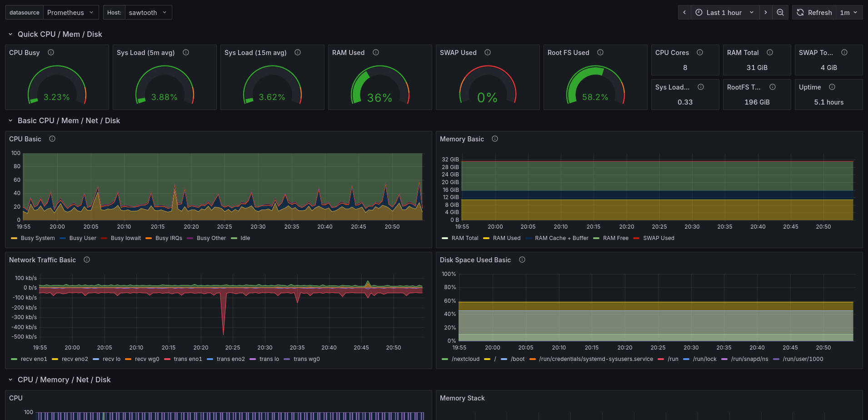Viewport: 868px width, 420px height.
Task: Click info icon on Network Traffic Basic
Action: pyautogui.click(x=87, y=260)
